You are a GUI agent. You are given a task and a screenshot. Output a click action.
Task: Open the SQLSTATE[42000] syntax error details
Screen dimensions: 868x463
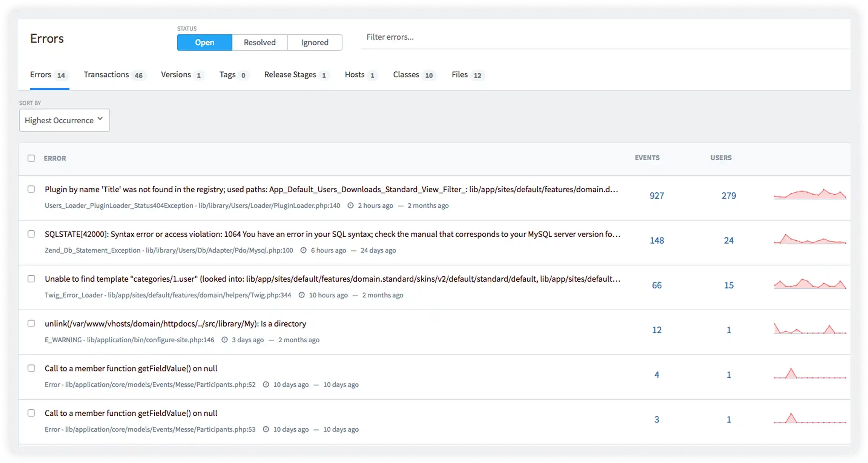point(332,234)
